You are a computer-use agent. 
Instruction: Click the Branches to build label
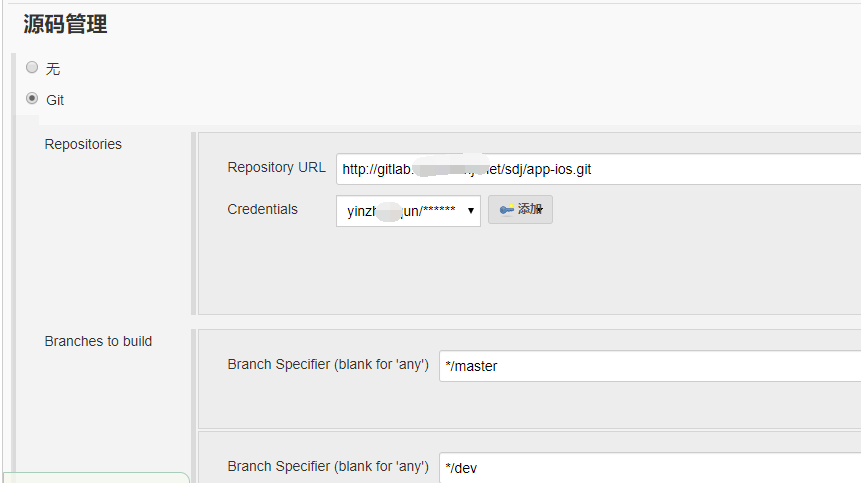(98, 341)
